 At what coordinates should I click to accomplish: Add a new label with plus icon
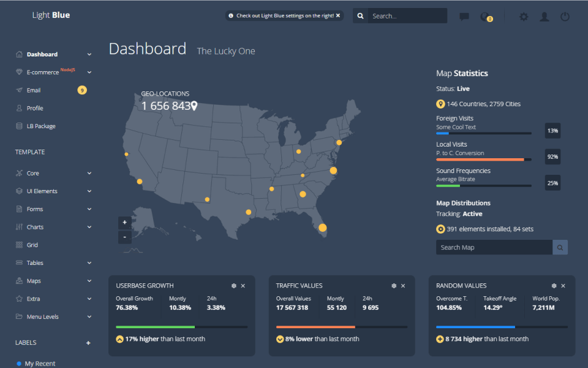88,343
